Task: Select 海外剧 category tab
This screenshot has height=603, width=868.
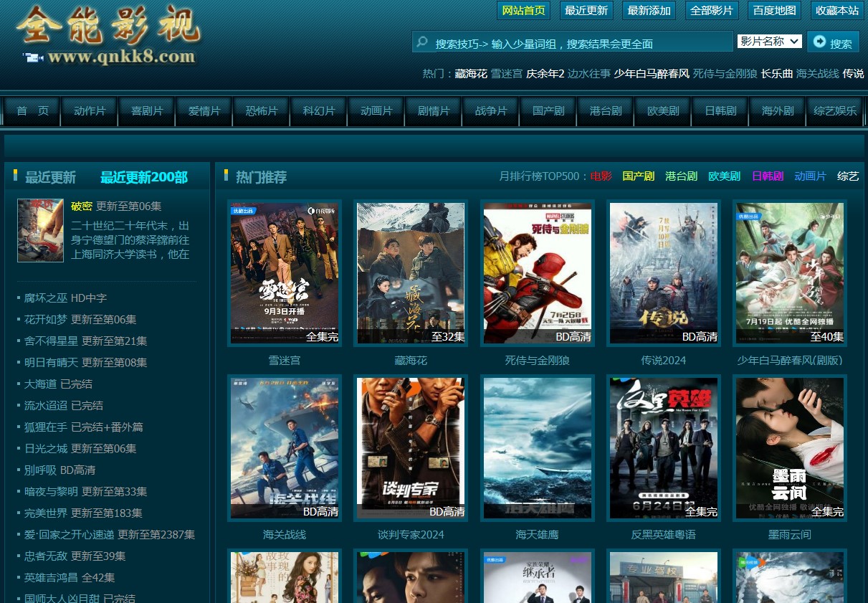Action: tap(778, 111)
